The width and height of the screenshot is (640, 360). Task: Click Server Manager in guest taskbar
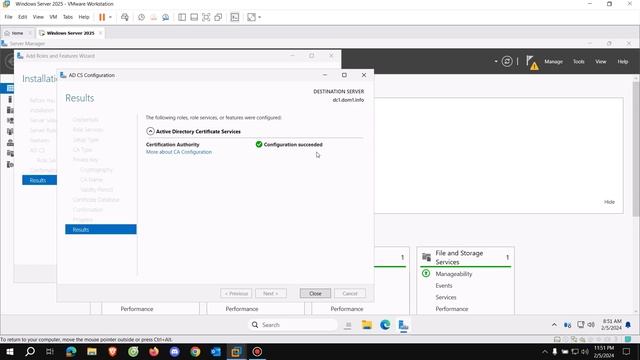click(403, 325)
